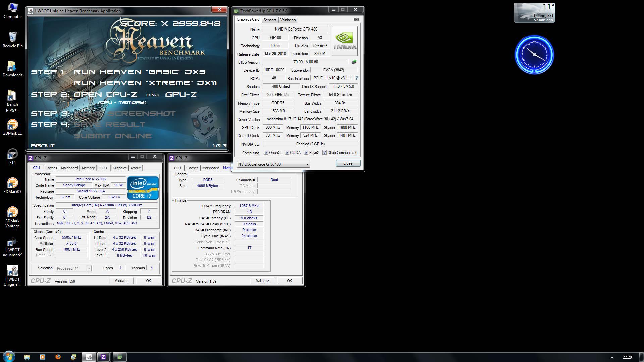This screenshot has height=362, width=644.
Task: Open the Memory tab in left CPU-Z
Action: [88, 168]
